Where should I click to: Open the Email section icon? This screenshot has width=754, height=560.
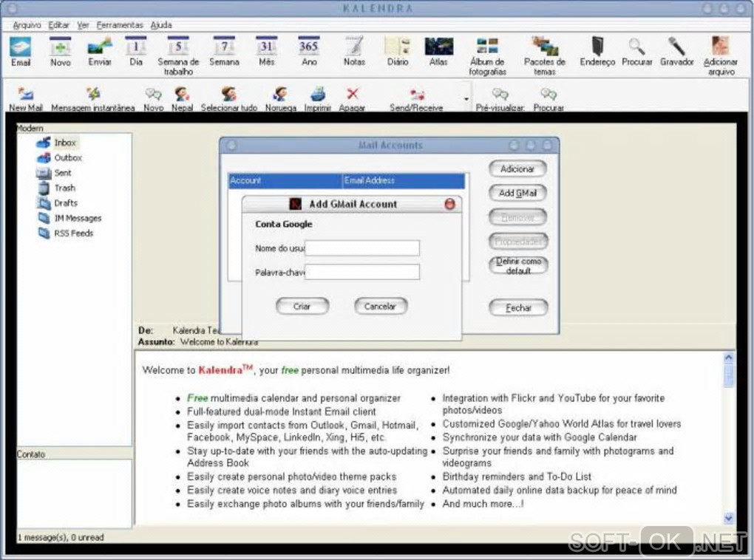(21, 52)
